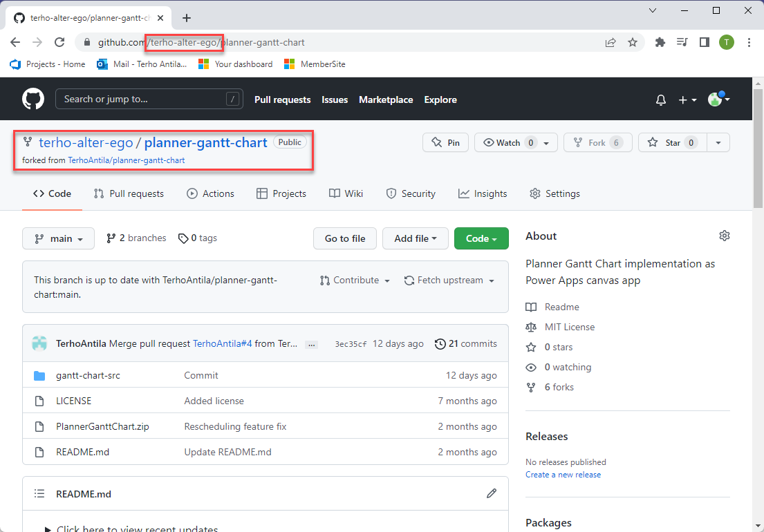Edit README using the pencil icon
764x532 pixels.
[492, 493]
